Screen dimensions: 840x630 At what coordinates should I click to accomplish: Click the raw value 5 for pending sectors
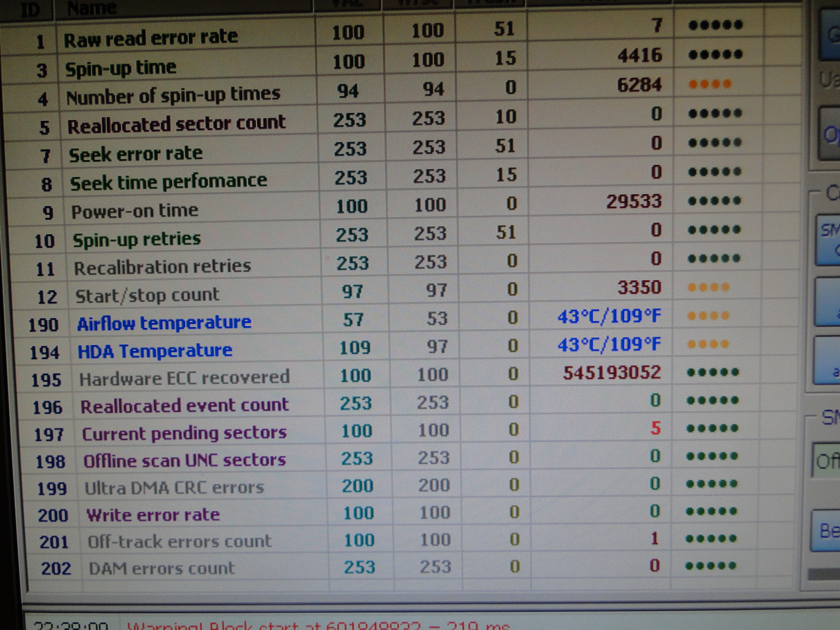(x=656, y=428)
